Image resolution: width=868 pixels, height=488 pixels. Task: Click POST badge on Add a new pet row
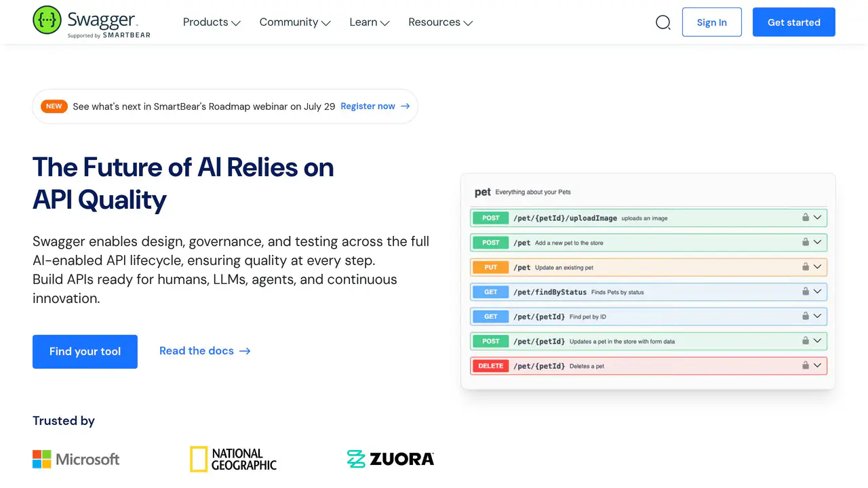click(491, 243)
